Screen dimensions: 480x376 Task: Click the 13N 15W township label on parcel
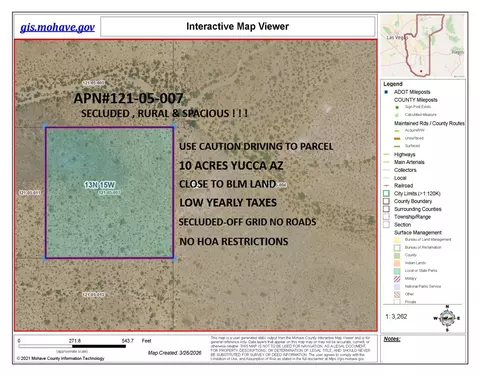(x=99, y=185)
